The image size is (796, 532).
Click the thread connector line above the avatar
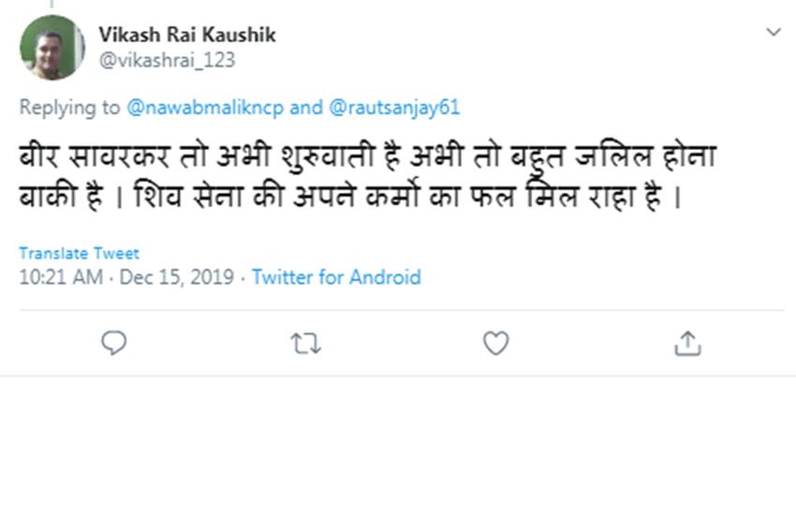52,5
